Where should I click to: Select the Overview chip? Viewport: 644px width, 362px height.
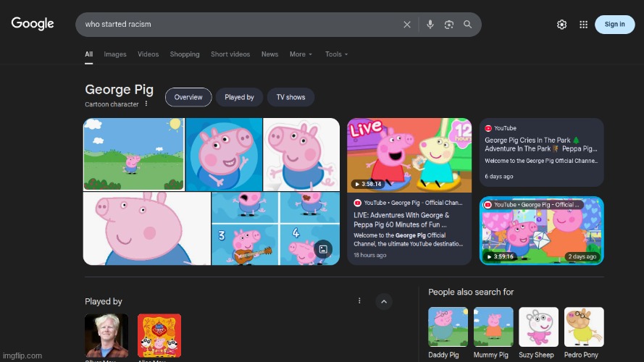pyautogui.click(x=188, y=97)
